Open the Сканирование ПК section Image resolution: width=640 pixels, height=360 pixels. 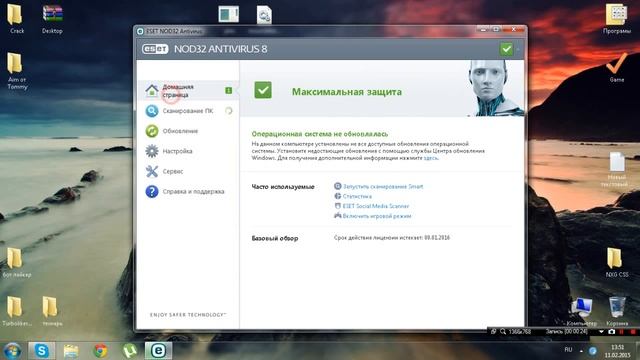click(188, 111)
